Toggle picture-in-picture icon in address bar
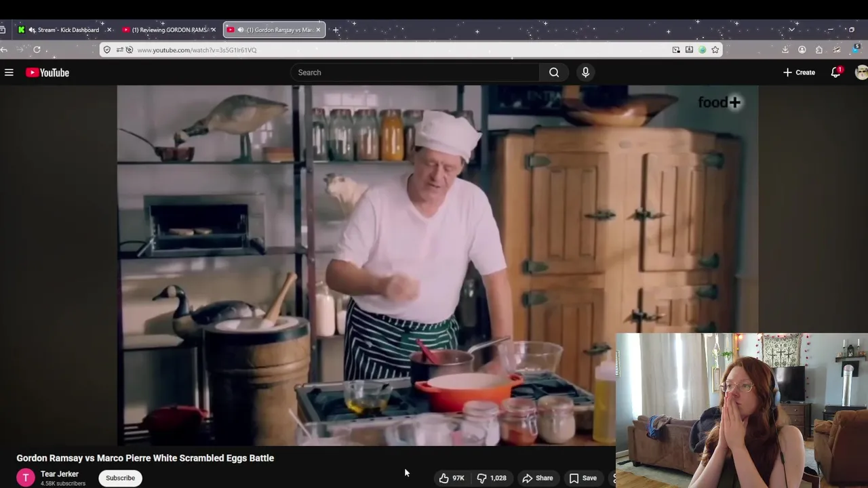The height and width of the screenshot is (488, 868). pos(676,49)
